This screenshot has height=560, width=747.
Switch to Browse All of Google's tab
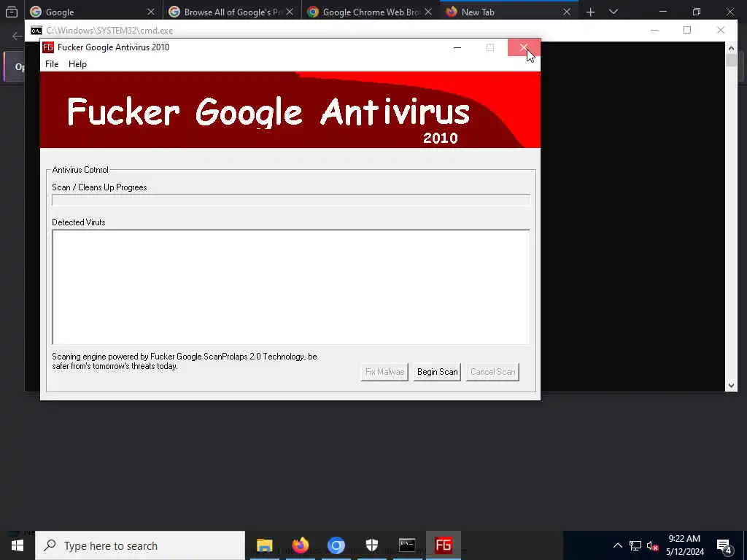pyautogui.click(x=232, y=12)
